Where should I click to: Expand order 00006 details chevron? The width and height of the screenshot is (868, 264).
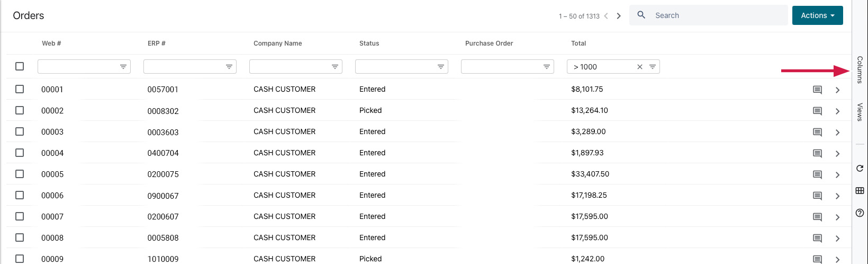pyautogui.click(x=837, y=196)
